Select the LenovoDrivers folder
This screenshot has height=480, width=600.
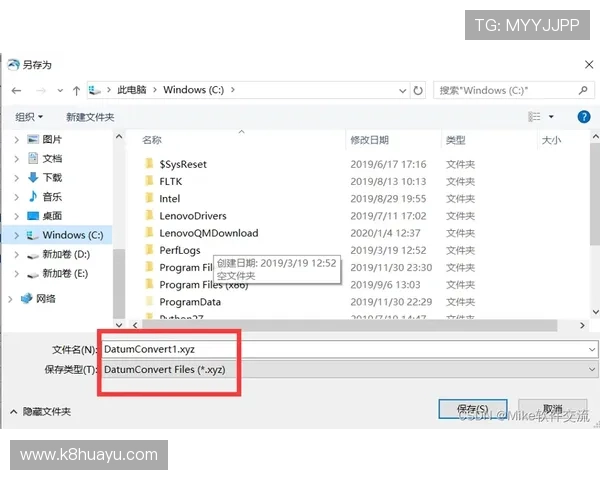pyautogui.click(x=192, y=216)
